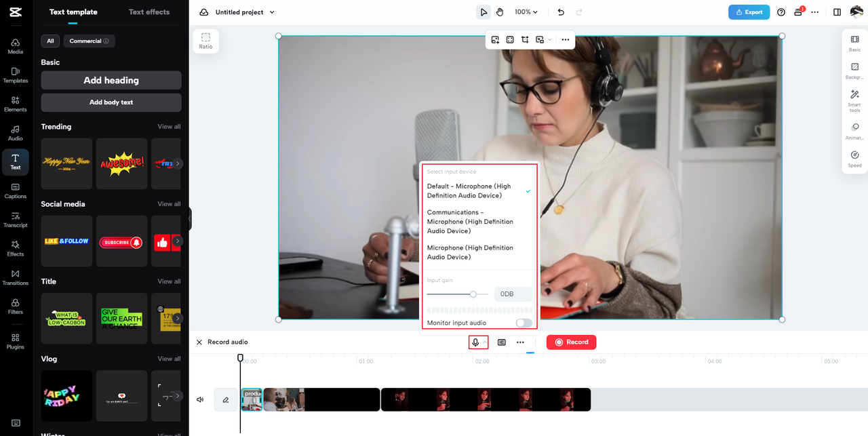
Task: Show more Trending templates via arrow
Action: click(178, 163)
